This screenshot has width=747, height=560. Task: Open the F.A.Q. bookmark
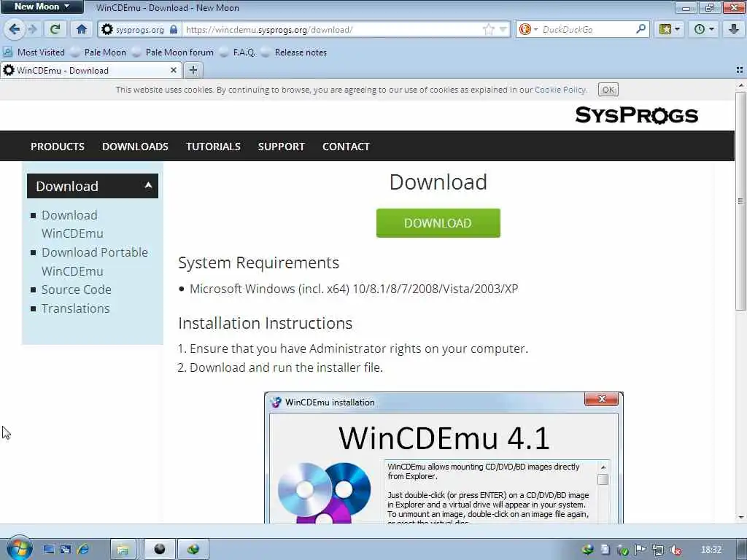click(x=238, y=52)
